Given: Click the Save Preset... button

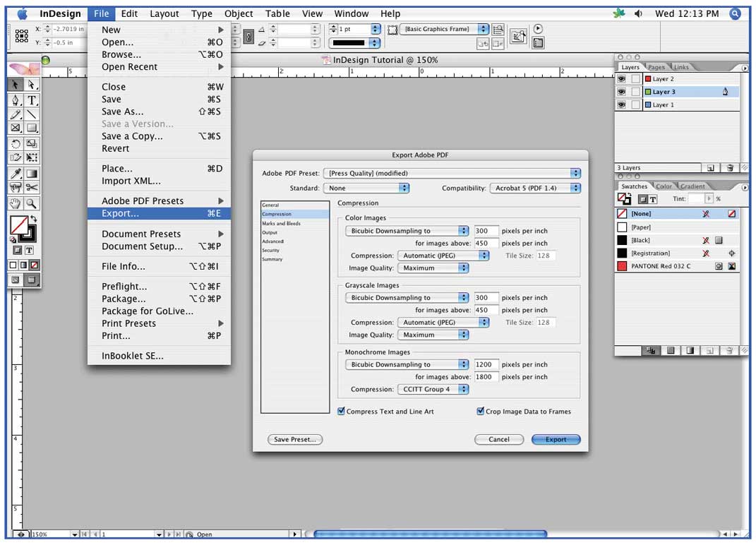Looking at the screenshot, I should click(x=295, y=439).
